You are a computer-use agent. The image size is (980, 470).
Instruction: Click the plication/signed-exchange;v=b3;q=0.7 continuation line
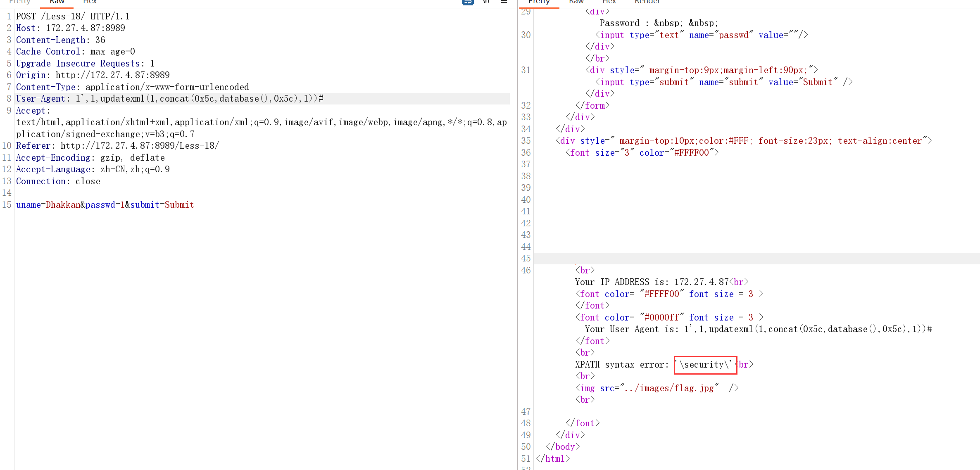105,134
